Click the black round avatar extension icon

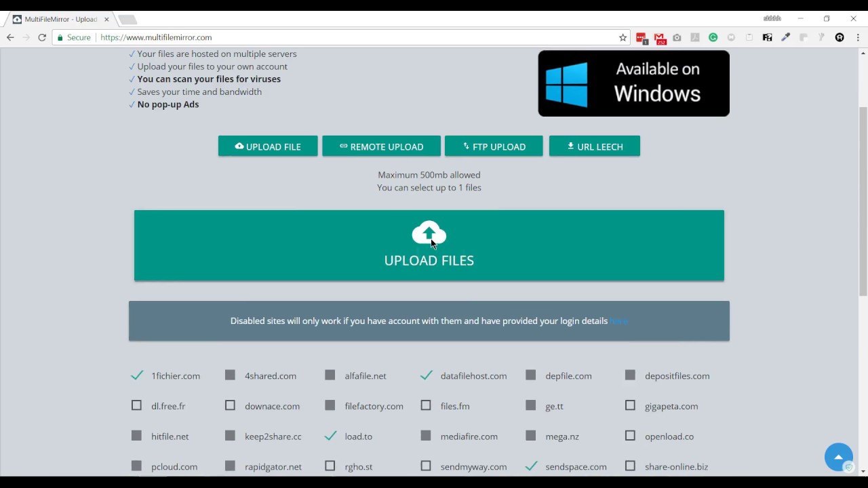[x=840, y=37]
